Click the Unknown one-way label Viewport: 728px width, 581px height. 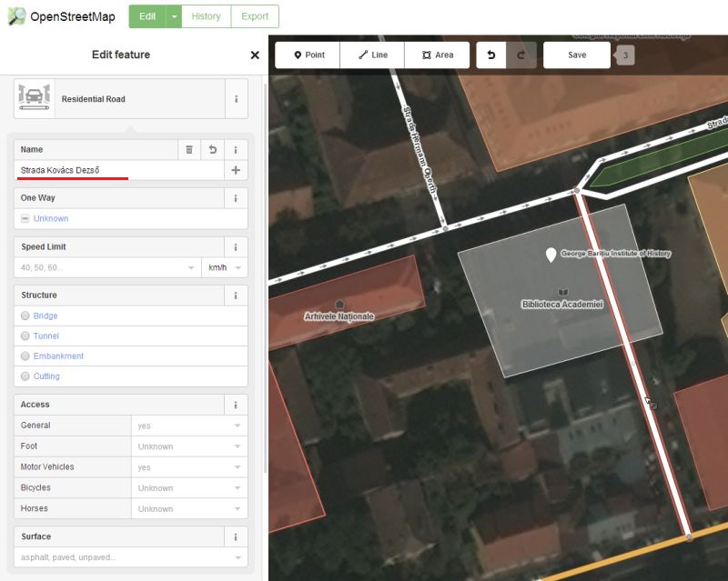(51, 218)
